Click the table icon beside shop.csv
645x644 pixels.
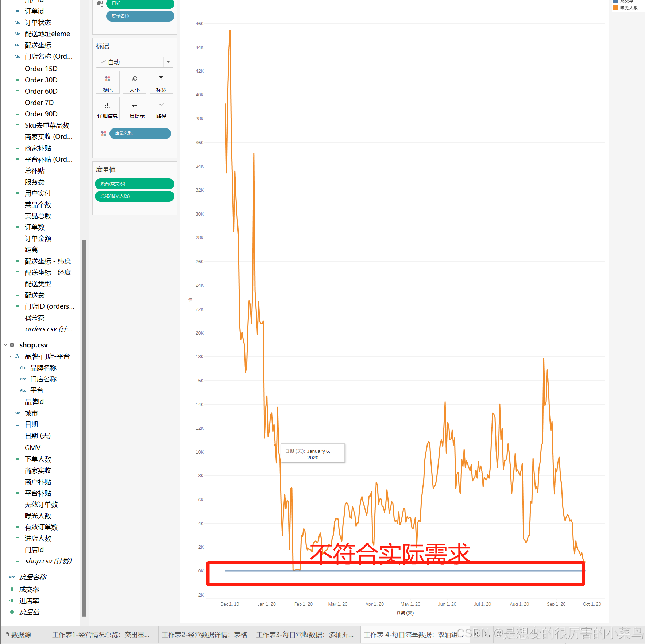(12, 345)
